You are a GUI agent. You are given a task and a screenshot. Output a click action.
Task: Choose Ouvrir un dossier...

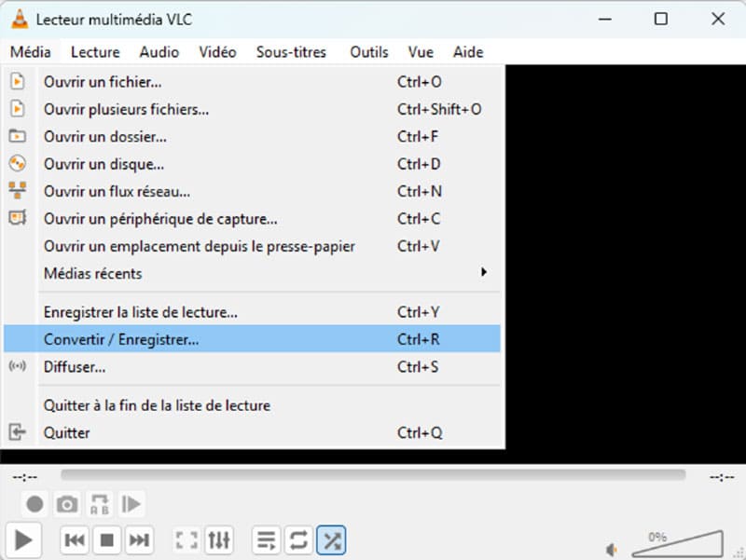(x=252, y=136)
